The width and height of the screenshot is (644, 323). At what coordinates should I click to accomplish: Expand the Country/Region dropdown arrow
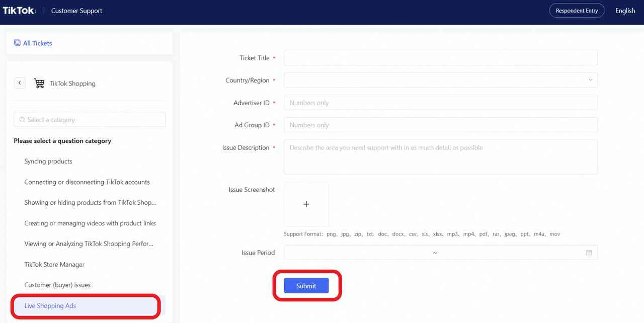pos(590,80)
